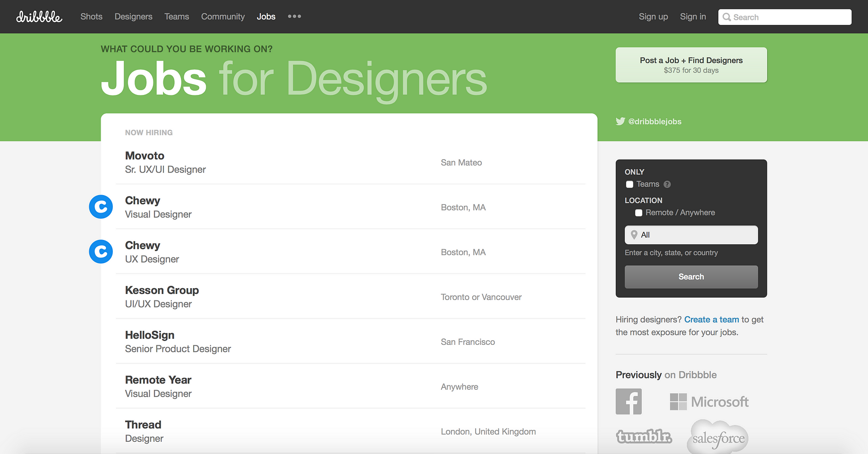868x454 pixels.
Task: Open the Microsoft logo
Action: pyautogui.click(x=709, y=402)
